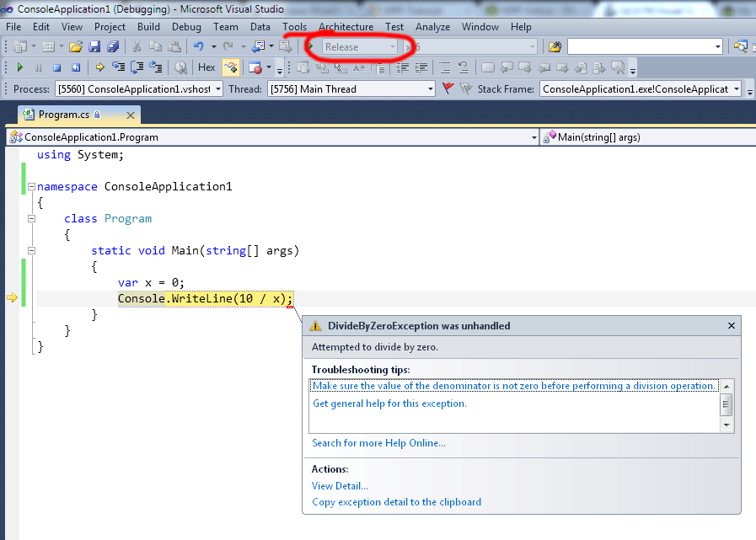This screenshot has height=540, width=756.
Task: Click Get general help for this exception
Action: coord(389,404)
